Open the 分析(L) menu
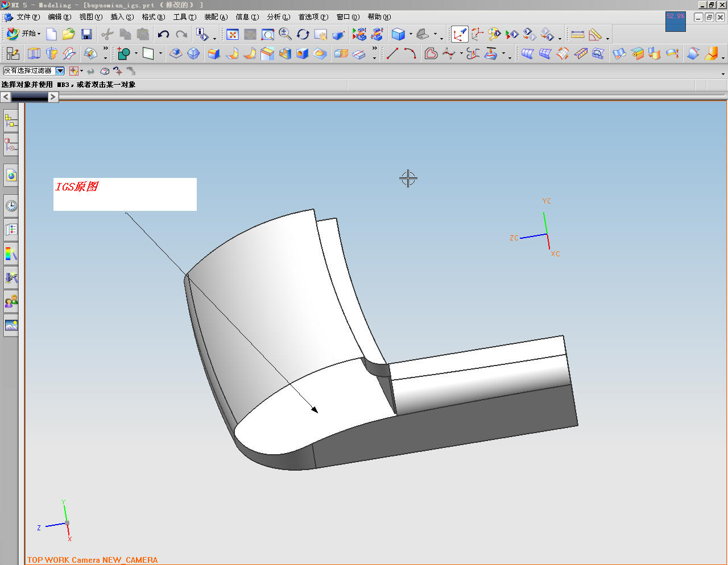728x565 pixels. [x=279, y=17]
